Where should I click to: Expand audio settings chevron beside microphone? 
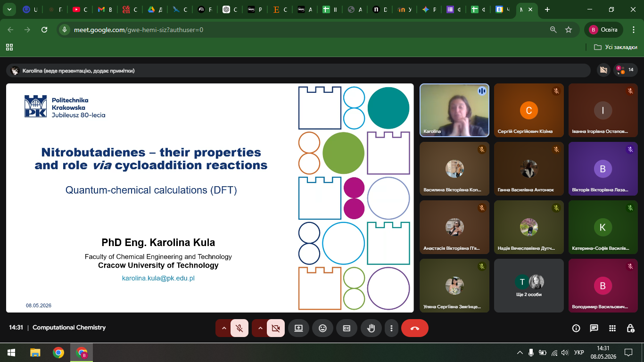(223, 328)
